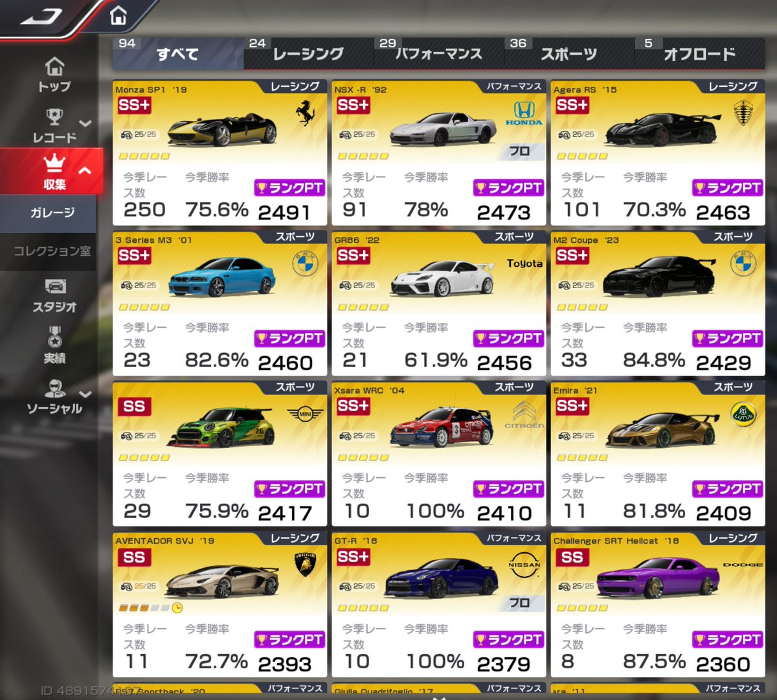
Task: Go to トップ in the sidebar
Action: (54, 75)
